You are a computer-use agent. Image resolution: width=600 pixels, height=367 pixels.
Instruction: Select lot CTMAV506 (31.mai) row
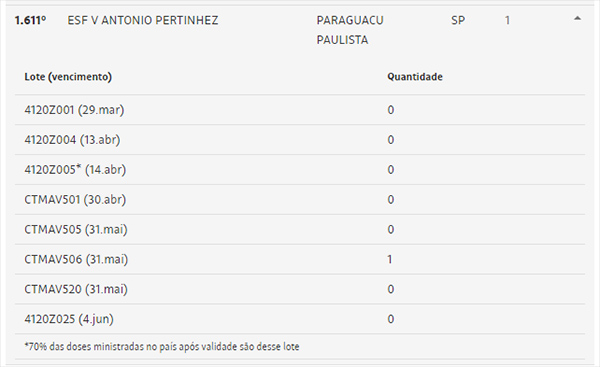(300, 259)
